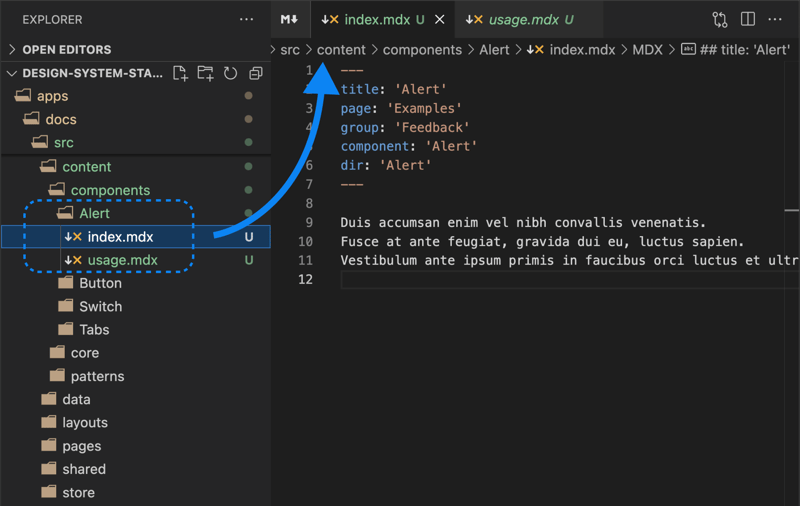Expand the pages folder
The height and width of the screenshot is (506, 800).
(x=135, y=446)
